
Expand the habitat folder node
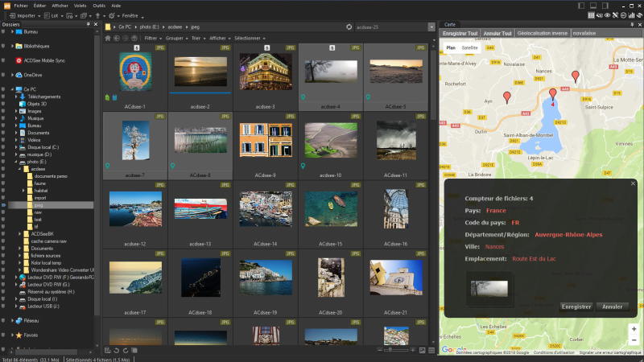tap(23, 191)
